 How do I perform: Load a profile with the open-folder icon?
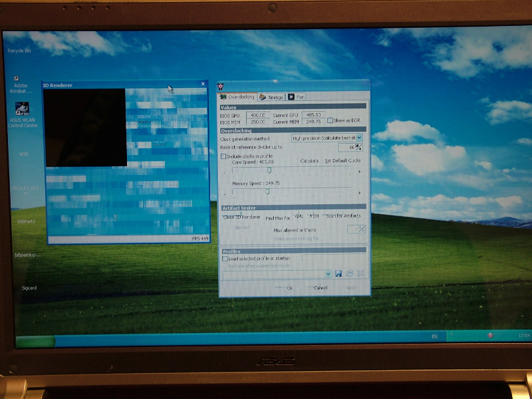[350, 273]
